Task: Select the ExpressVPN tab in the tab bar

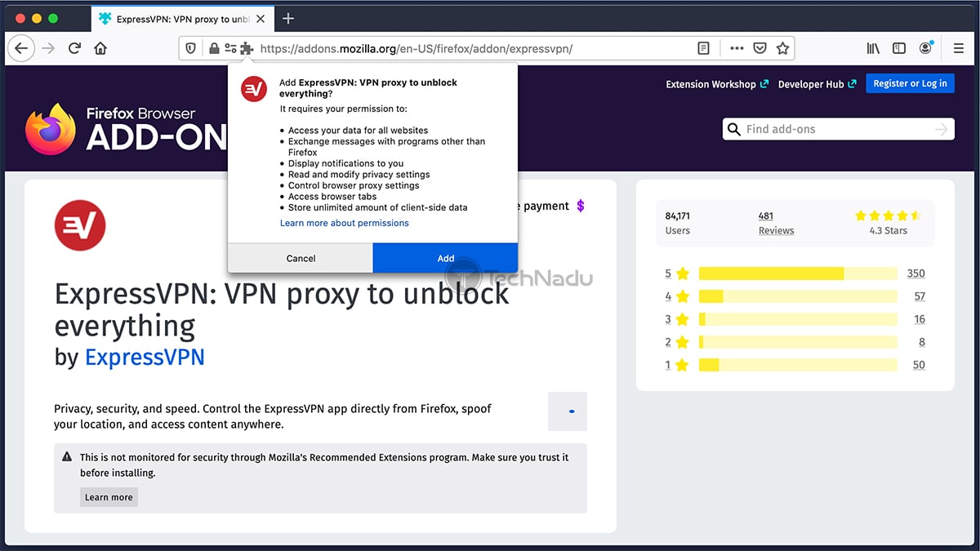Action: [183, 18]
